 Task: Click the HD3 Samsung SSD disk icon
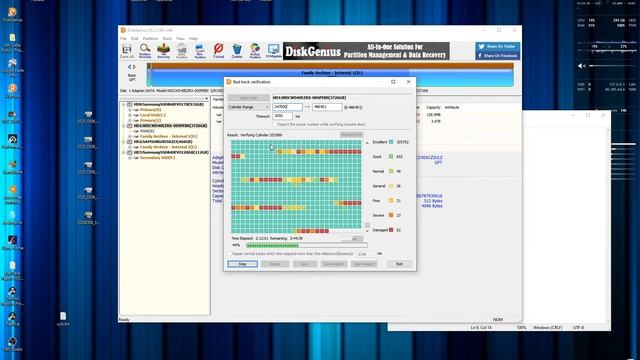coord(130,152)
